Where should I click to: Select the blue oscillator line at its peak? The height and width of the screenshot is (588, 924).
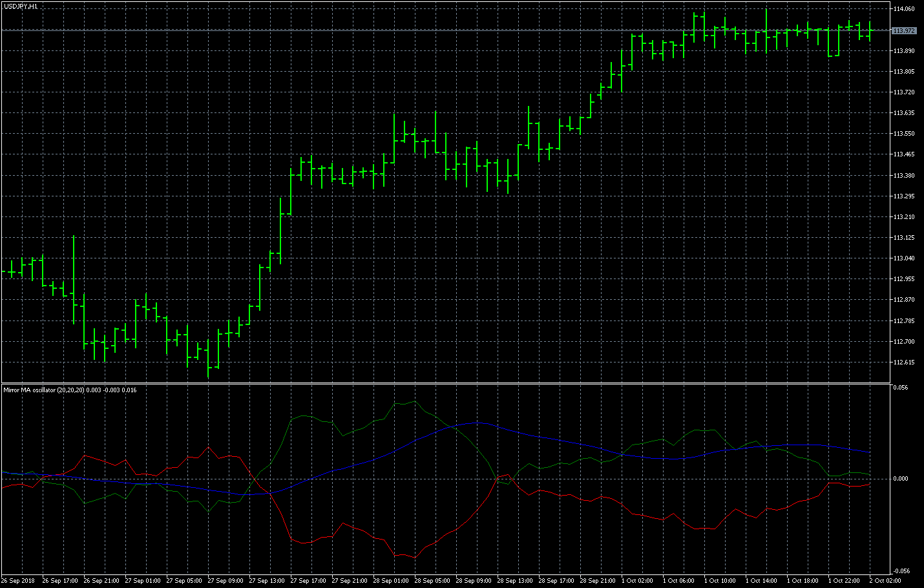click(x=477, y=423)
